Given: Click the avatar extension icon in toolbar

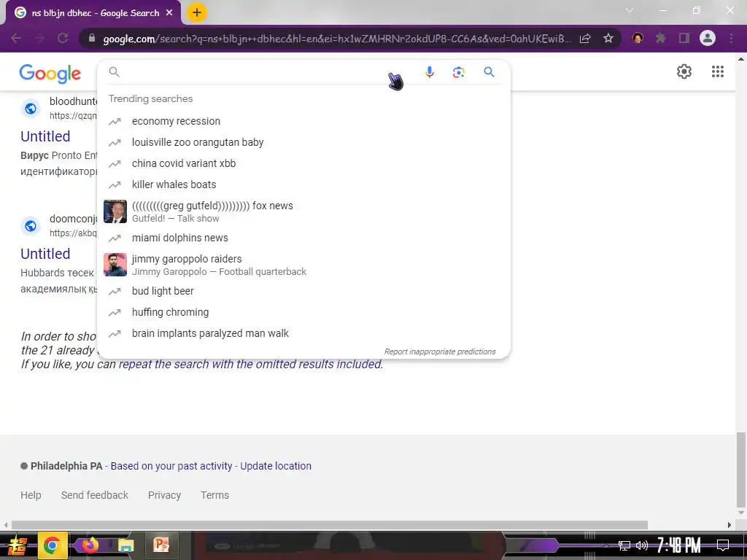Looking at the screenshot, I should click(638, 38).
